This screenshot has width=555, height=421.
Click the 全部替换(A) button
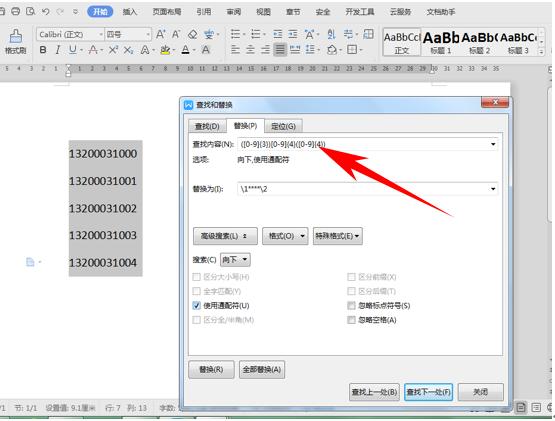pos(262,369)
